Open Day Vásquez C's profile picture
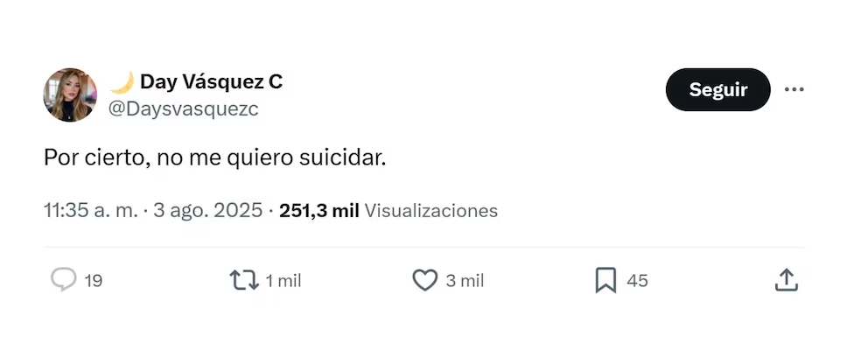The image size is (868, 351). coord(70,95)
